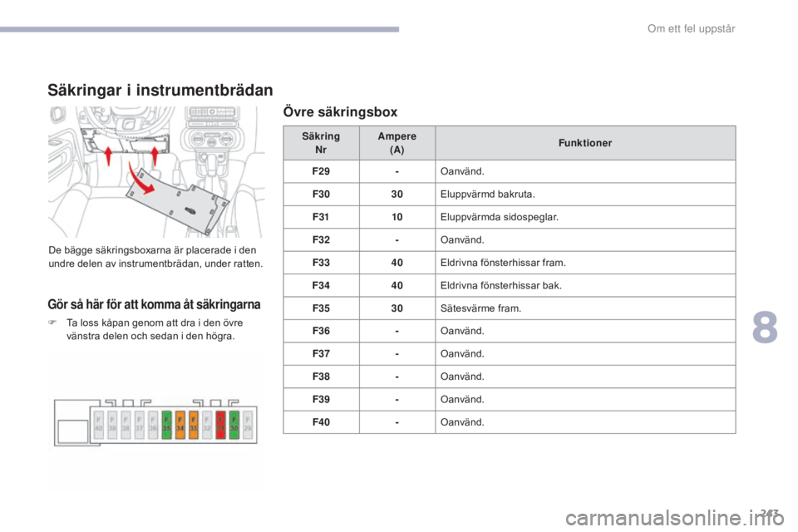The image size is (798, 532).
Task: Click the 'F38' table cell
Action: click(x=321, y=377)
